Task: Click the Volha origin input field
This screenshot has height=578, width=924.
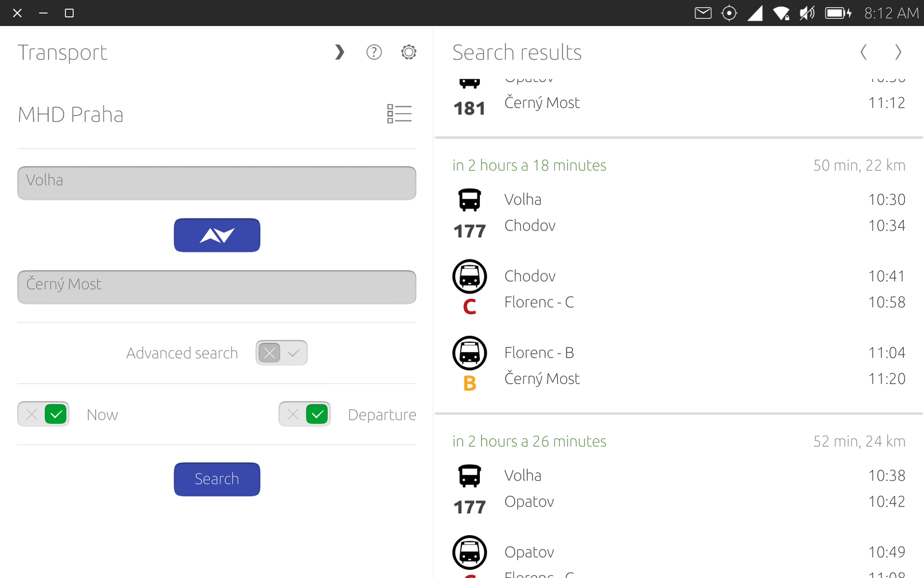Action: (x=217, y=183)
